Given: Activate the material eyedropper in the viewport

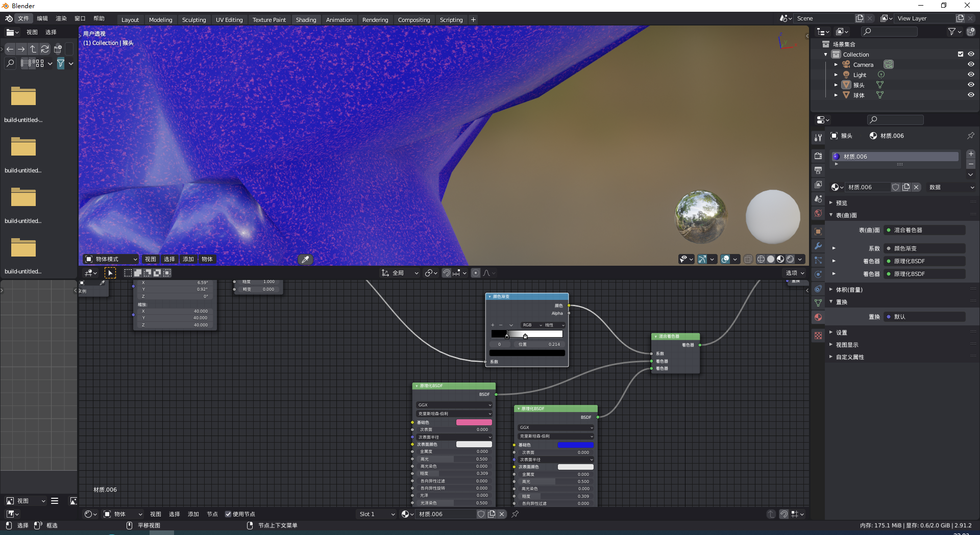Looking at the screenshot, I should 305,260.
